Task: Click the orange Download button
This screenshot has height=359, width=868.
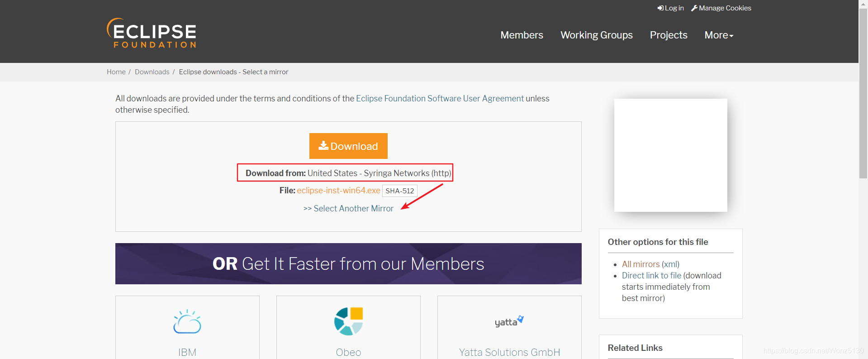Action: (x=348, y=146)
